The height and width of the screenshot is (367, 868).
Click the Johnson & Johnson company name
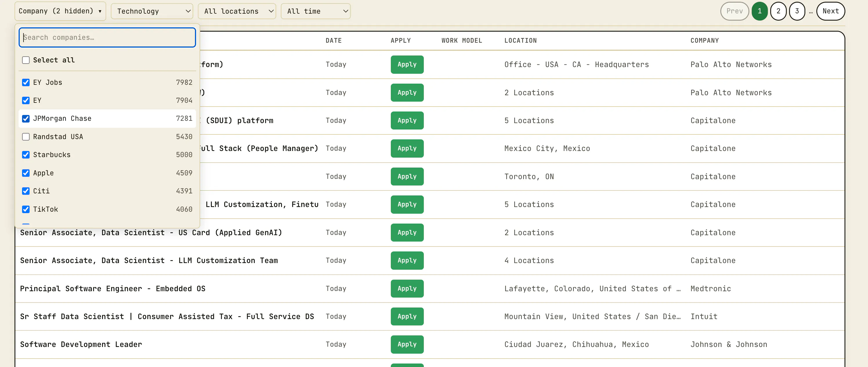click(729, 344)
